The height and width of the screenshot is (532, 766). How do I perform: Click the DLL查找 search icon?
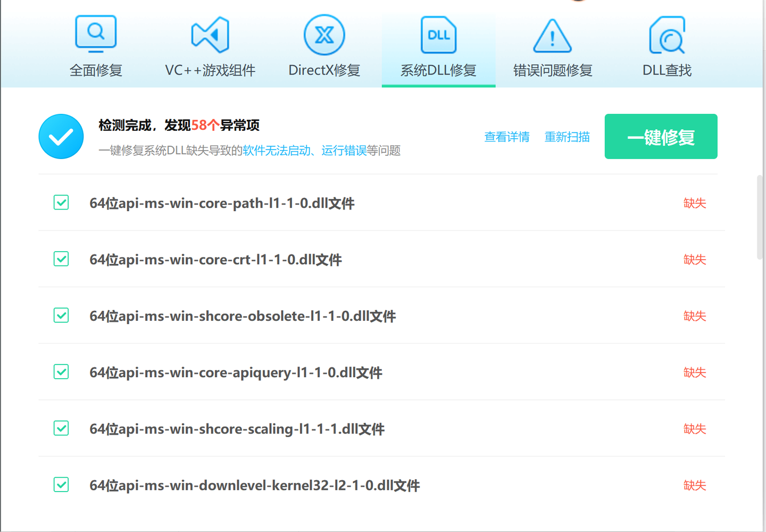(x=667, y=34)
